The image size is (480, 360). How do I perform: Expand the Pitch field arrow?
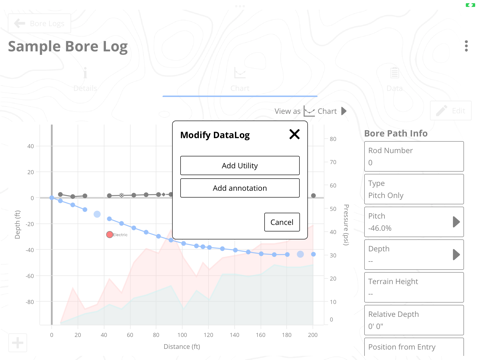[x=456, y=222]
